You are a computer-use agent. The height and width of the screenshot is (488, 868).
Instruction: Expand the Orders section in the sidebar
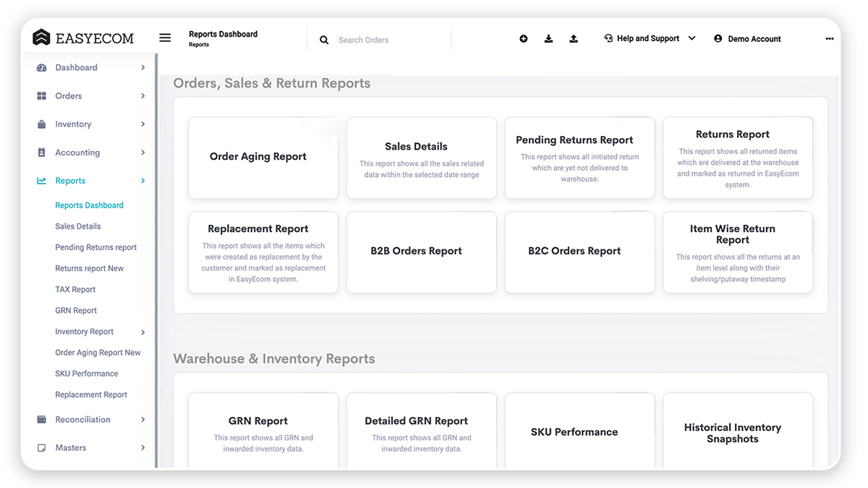coord(142,95)
